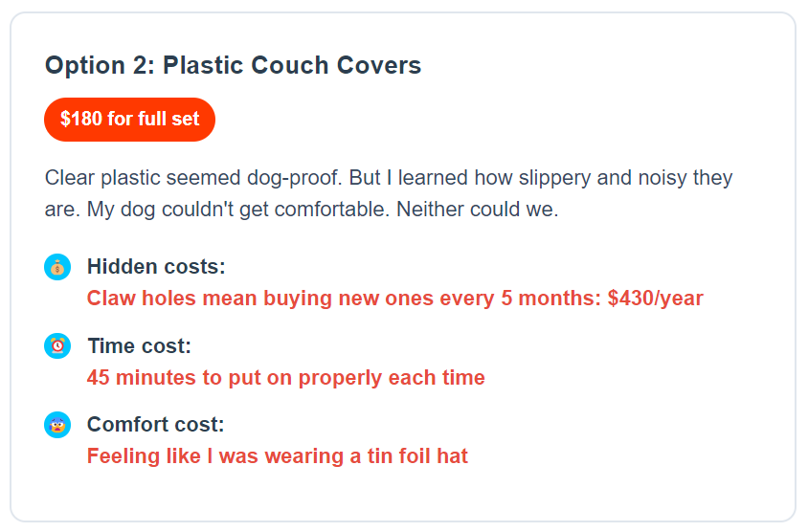Click the alarm clock icon beside Time cost
The image size is (808, 532).
coord(57,345)
